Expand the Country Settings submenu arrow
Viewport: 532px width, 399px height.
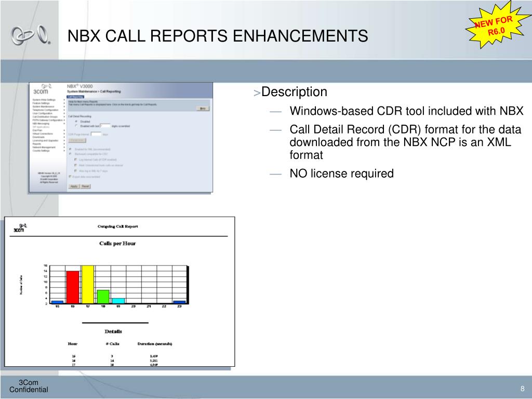pos(64,151)
